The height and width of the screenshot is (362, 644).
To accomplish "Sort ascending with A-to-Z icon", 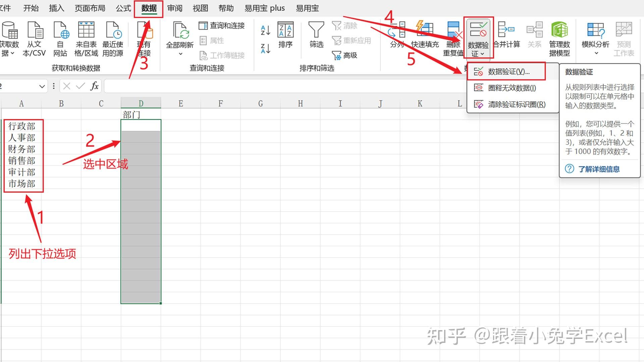I will [x=266, y=31].
